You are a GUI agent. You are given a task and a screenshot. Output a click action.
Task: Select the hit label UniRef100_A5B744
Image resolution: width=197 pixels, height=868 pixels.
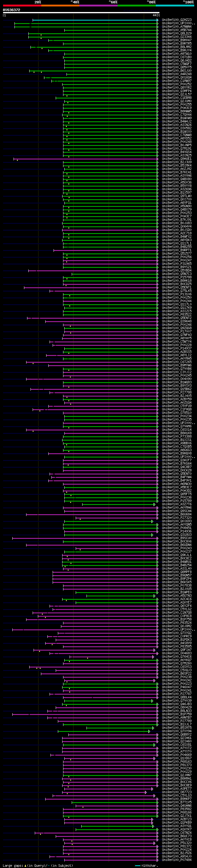177,30
